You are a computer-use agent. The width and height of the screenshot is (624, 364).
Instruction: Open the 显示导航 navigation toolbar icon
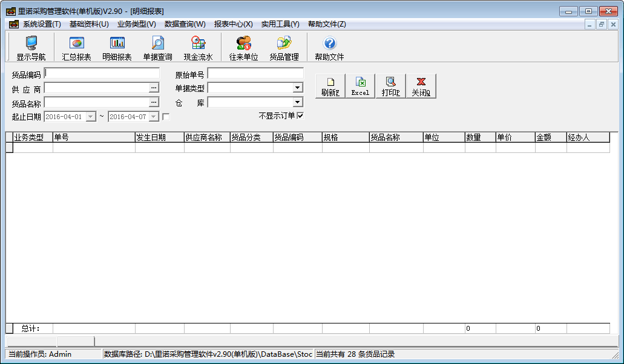[31, 48]
